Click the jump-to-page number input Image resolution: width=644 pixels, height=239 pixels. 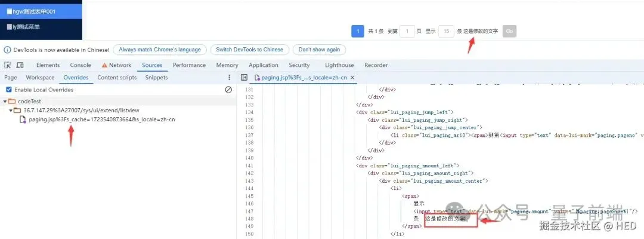[x=407, y=31]
